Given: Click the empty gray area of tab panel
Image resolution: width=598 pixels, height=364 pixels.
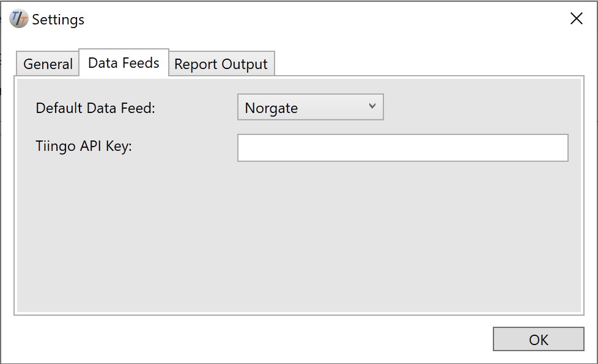Looking at the screenshot, I should pyautogui.click(x=299, y=236).
